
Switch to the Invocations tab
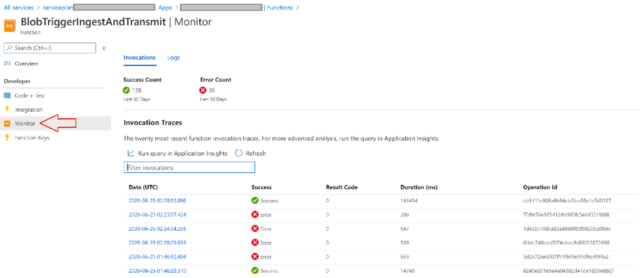point(139,57)
